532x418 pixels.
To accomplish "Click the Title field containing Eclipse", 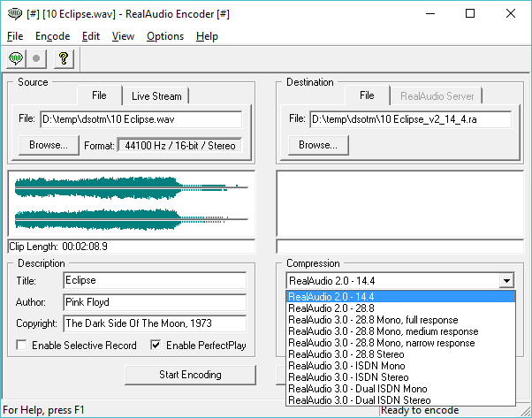I will [x=154, y=281].
